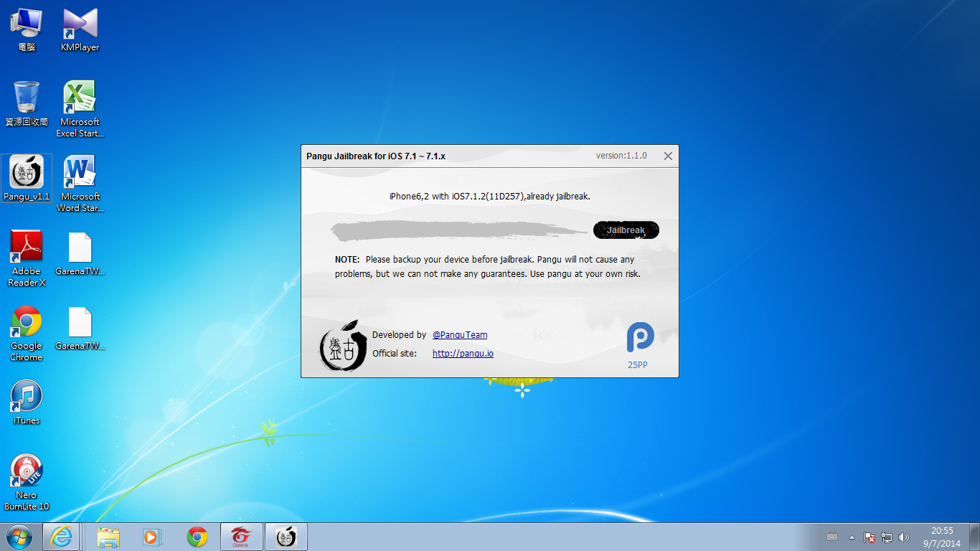
Task: Show hidden system tray icons
Action: pyautogui.click(x=852, y=537)
